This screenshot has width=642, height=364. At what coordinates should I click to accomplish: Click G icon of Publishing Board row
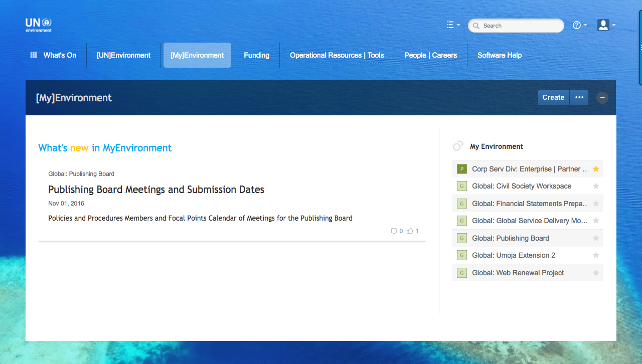[x=462, y=238]
